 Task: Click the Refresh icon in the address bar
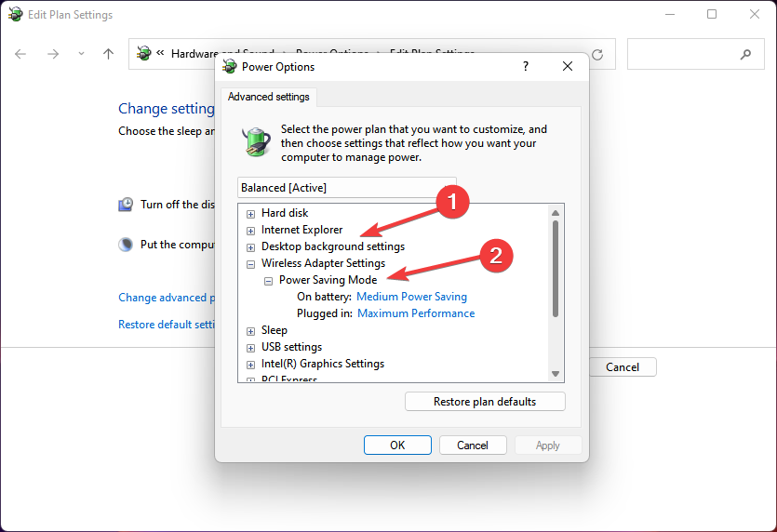pos(597,55)
